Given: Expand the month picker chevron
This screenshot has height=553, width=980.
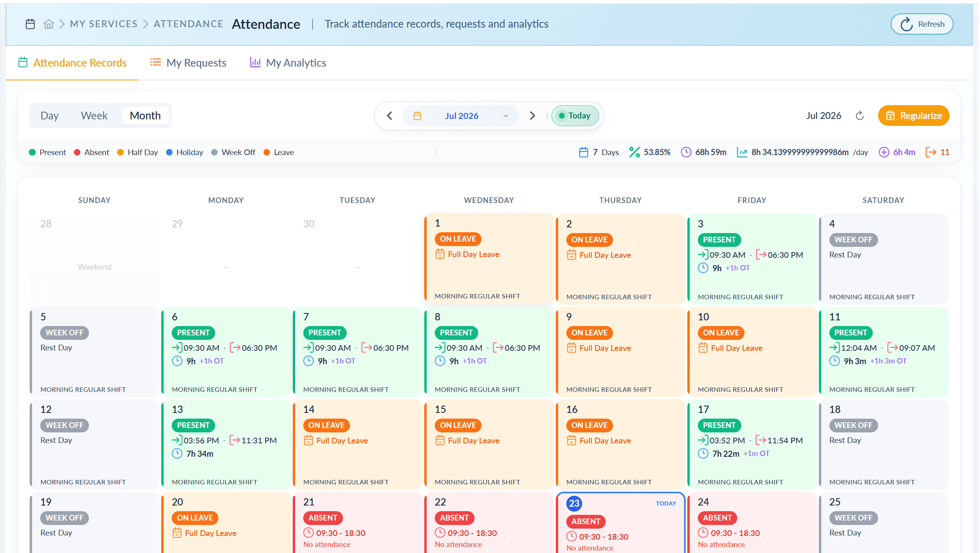Looking at the screenshot, I should (505, 116).
